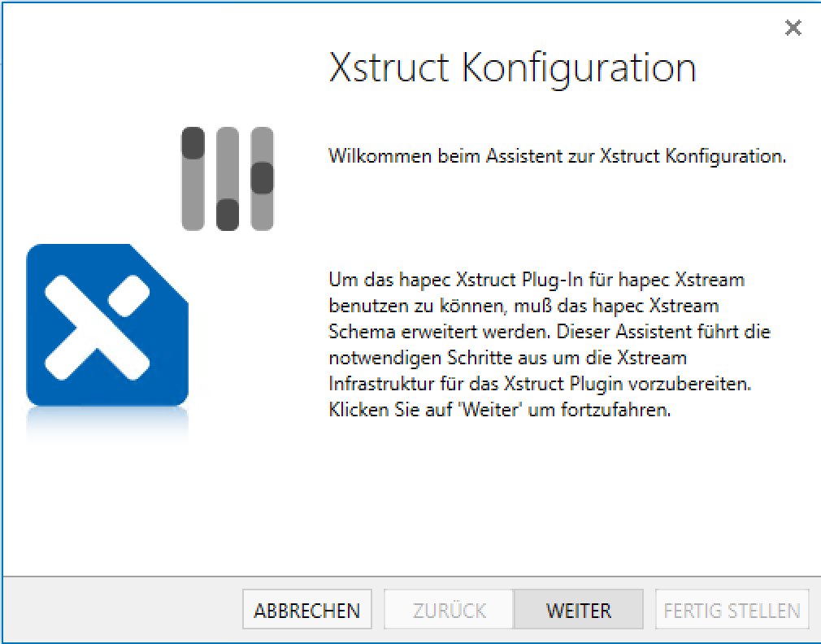Image resolution: width=821 pixels, height=644 pixels.
Task: Click the greyed-out ZURÜCK button
Action: [449, 610]
